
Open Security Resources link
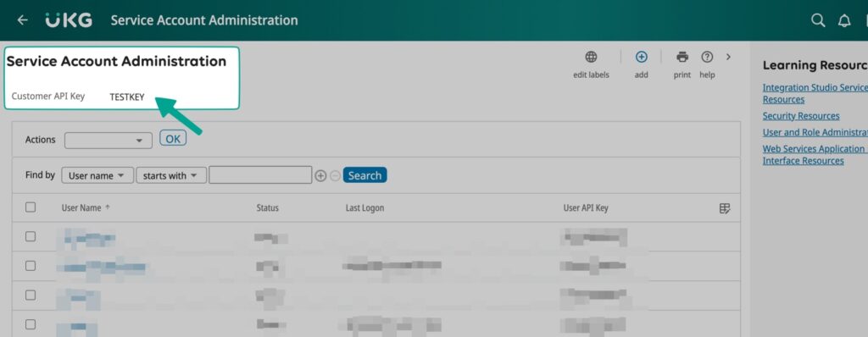(801, 116)
